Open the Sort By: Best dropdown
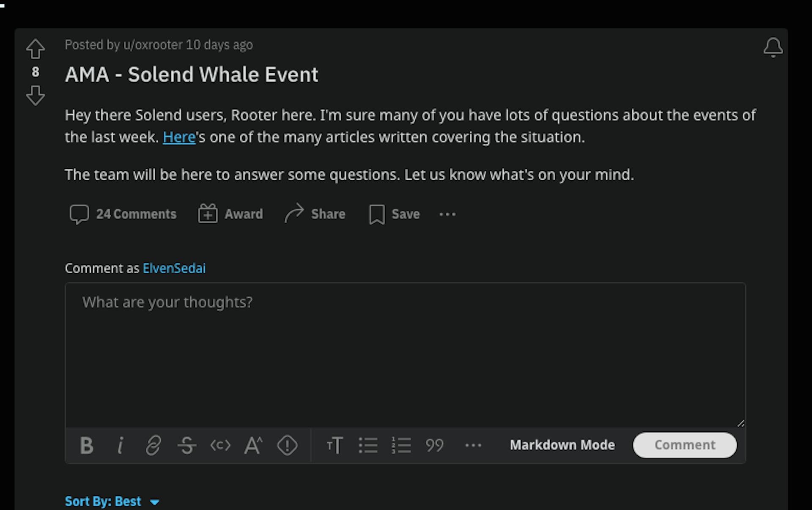 pos(112,502)
